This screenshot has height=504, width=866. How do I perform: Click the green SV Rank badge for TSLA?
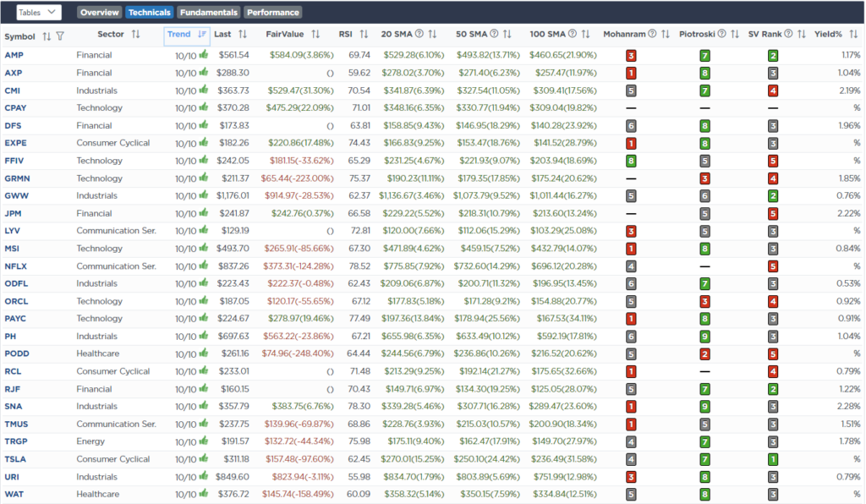[x=773, y=459]
